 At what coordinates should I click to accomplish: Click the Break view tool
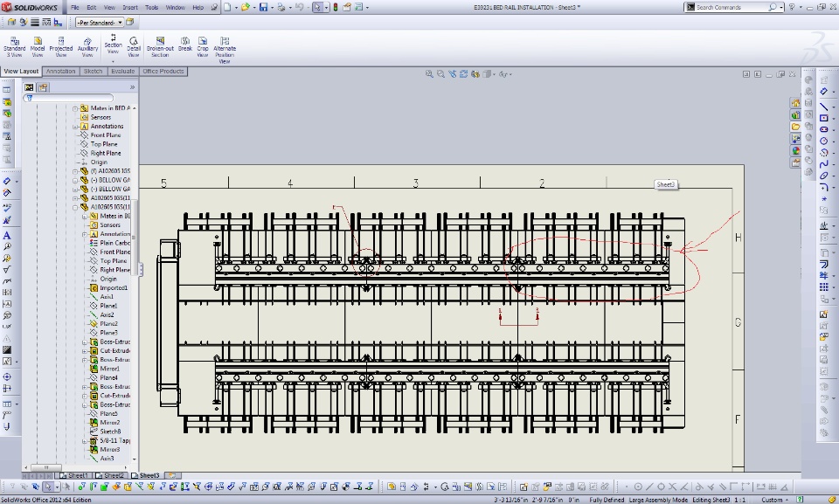[x=185, y=45]
